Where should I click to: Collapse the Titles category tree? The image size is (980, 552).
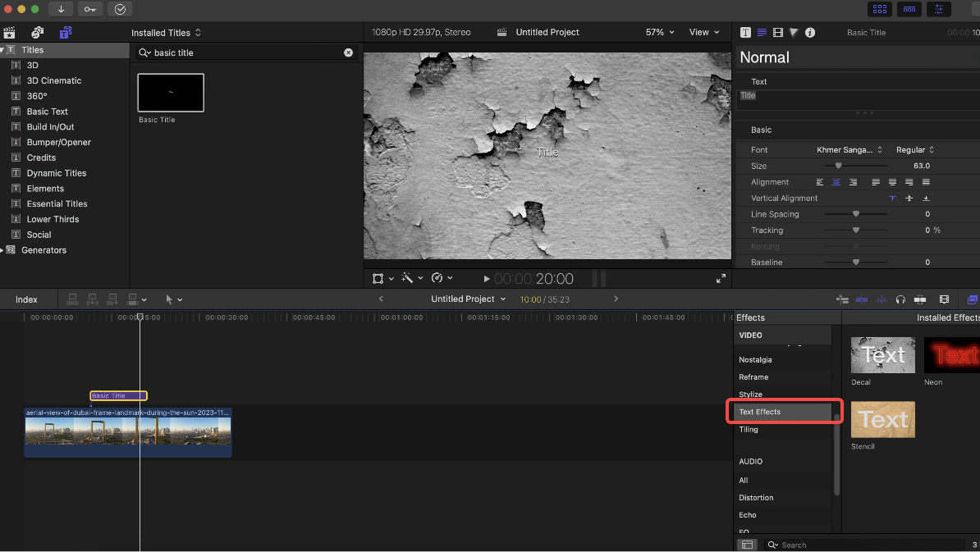pos(3,50)
